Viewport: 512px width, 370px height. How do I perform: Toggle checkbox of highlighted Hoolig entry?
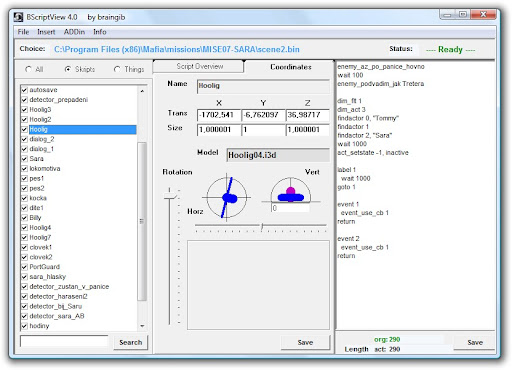(x=24, y=129)
